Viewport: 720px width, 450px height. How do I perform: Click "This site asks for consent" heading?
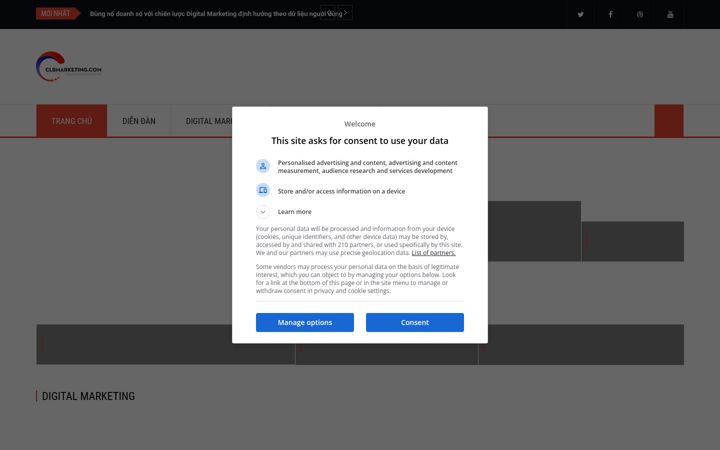pos(360,141)
